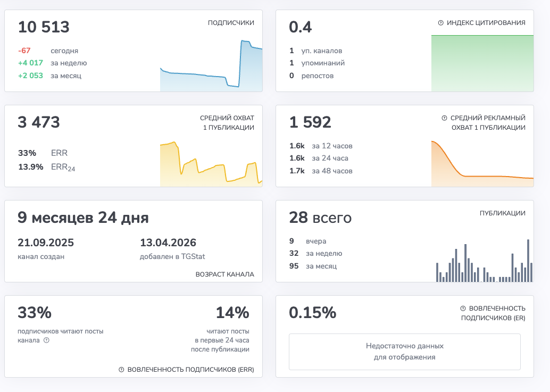
Task: Click the 'канал создан' caption
Action: click(x=41, y=256)
